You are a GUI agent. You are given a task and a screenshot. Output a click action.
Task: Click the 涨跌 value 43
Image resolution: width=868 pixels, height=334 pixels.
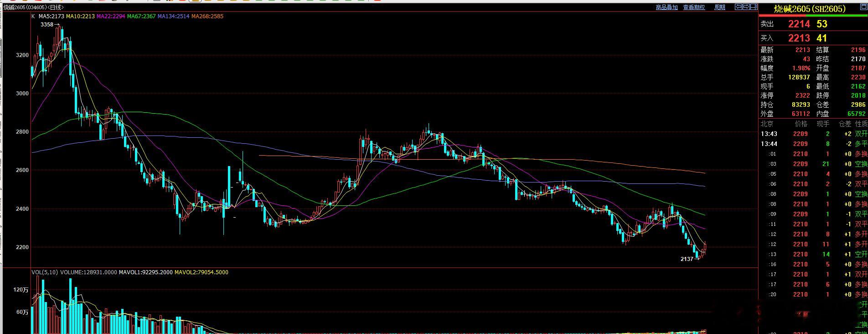tap(806, 59)
